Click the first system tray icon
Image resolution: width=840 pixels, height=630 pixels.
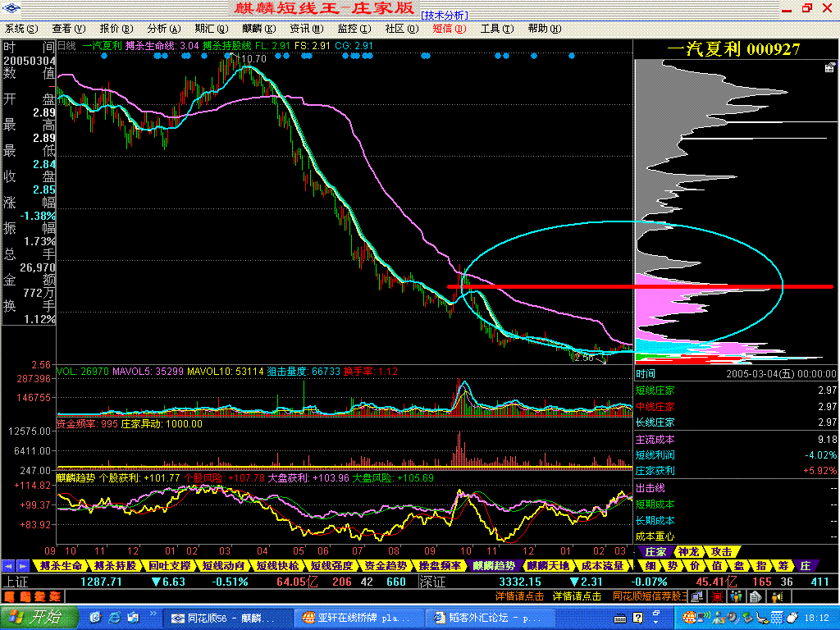click(689, 619)
